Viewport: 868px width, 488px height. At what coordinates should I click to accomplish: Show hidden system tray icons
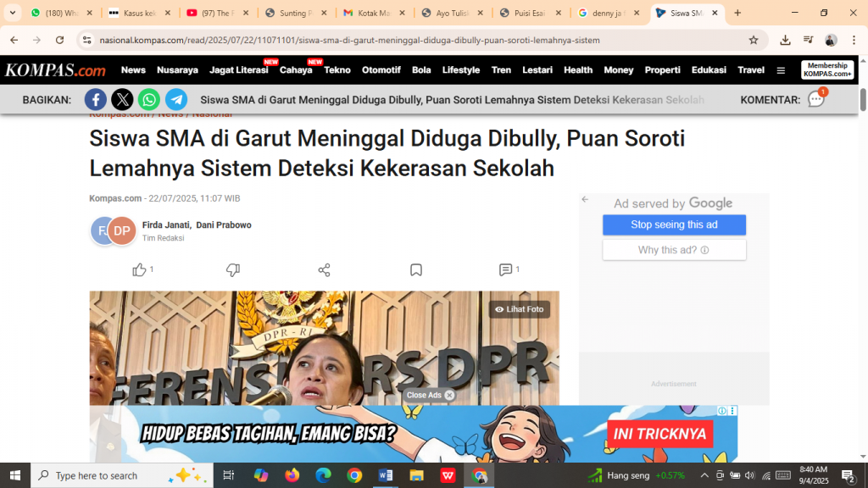click(704, 475)
